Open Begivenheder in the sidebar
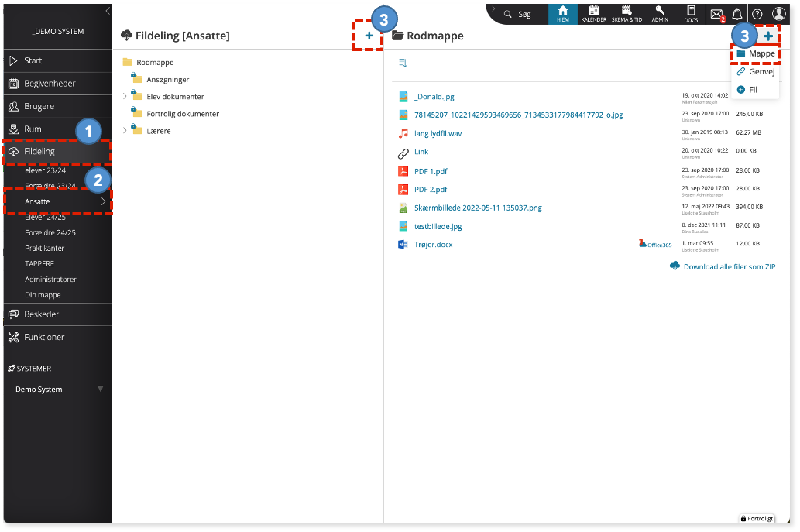 click(x=57, y=84)
